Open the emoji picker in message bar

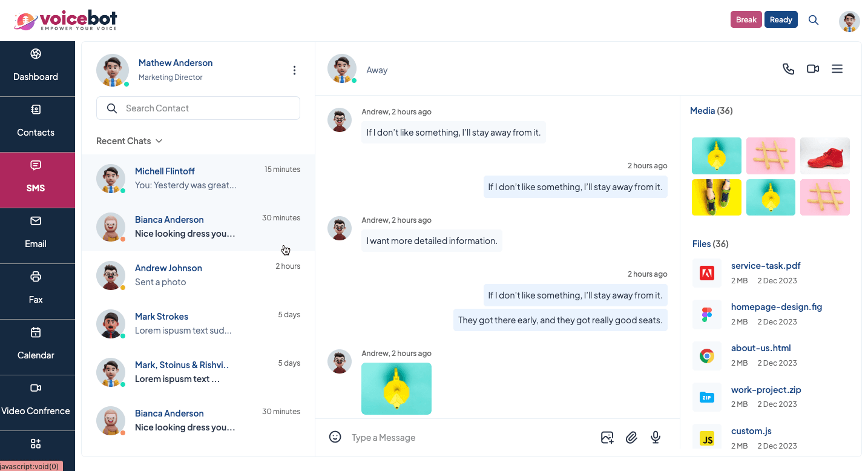[x=335, y=437]
